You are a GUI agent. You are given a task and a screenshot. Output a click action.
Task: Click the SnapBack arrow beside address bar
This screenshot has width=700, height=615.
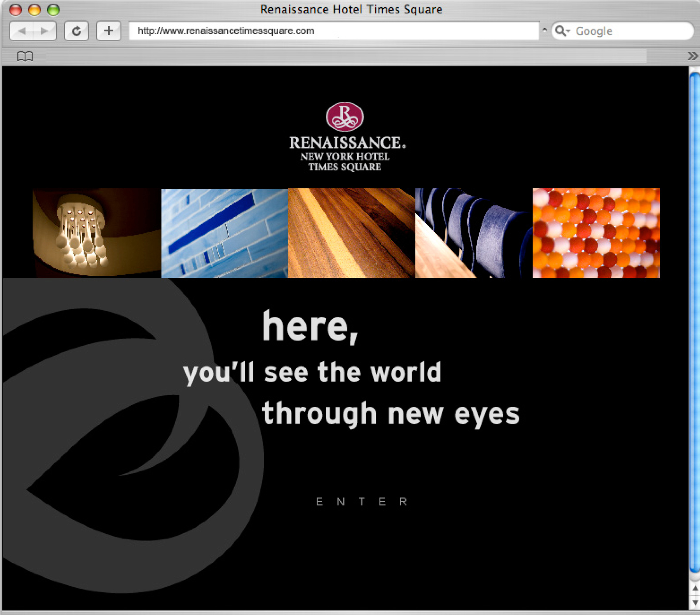click(545, 30)
